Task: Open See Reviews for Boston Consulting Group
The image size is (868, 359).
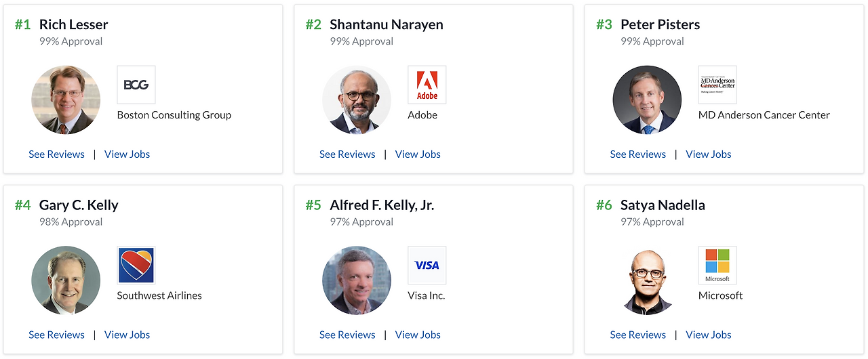Action: point(56,154)
